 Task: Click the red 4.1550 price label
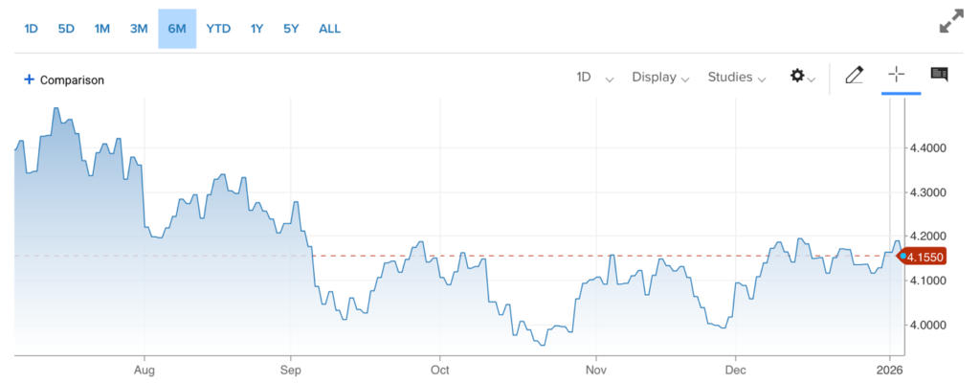coord(926,257)
